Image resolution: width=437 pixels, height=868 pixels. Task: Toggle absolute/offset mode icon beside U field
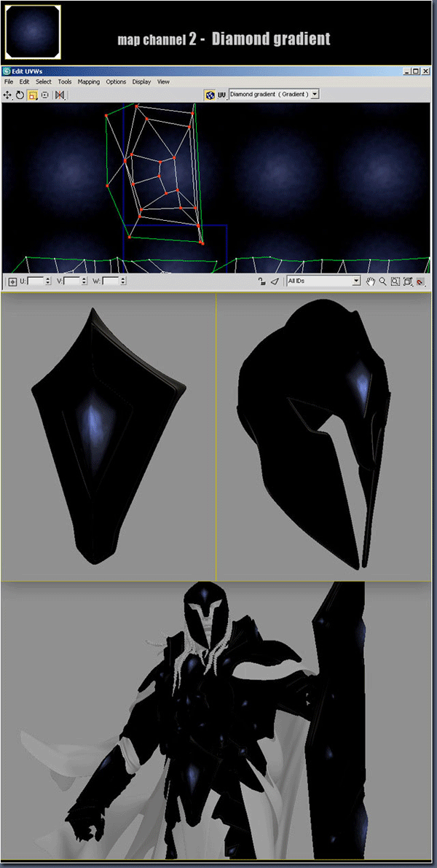click(12, 281)
